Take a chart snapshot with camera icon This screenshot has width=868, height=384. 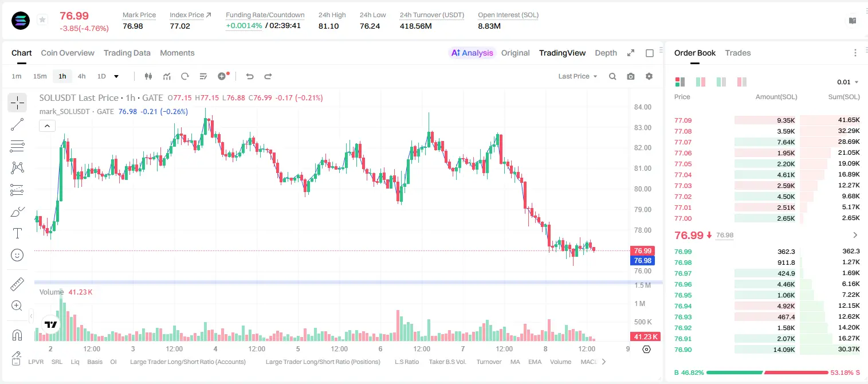click(631, 76)
